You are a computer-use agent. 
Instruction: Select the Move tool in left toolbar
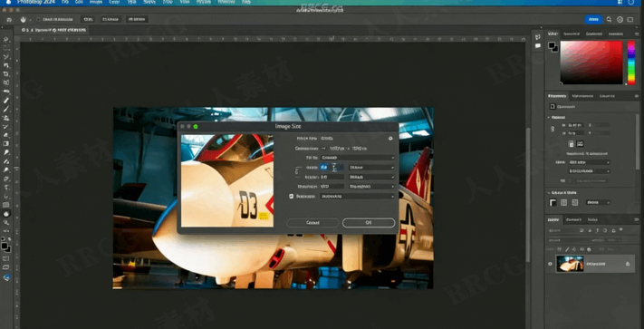(6, 40)
